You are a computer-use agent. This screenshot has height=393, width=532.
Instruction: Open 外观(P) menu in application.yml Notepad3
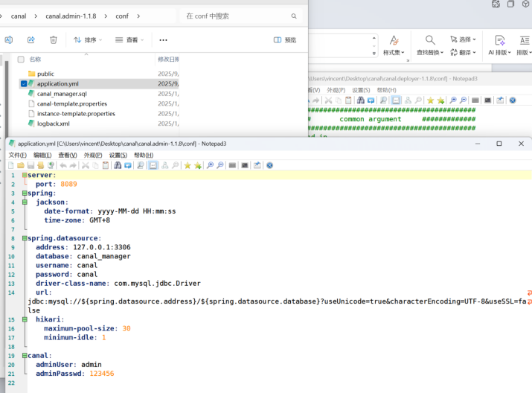pyautogui.click(x=93, y=155)
